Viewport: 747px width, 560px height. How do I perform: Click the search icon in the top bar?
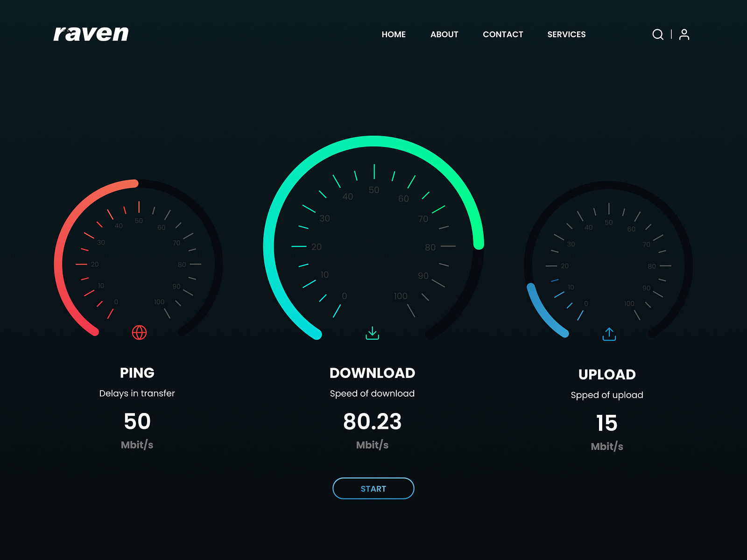coord(658,34)
